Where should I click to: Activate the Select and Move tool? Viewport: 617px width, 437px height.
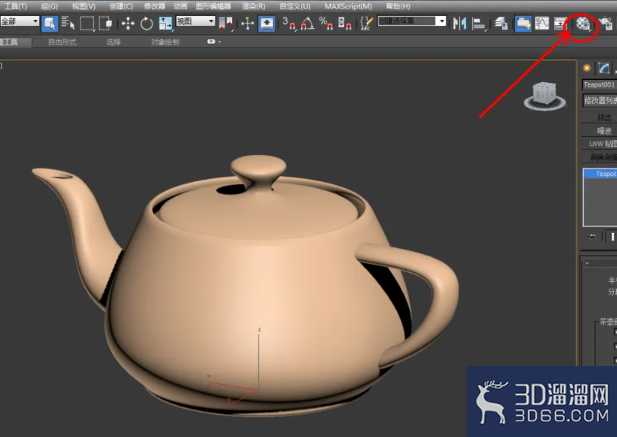(128, 24)
